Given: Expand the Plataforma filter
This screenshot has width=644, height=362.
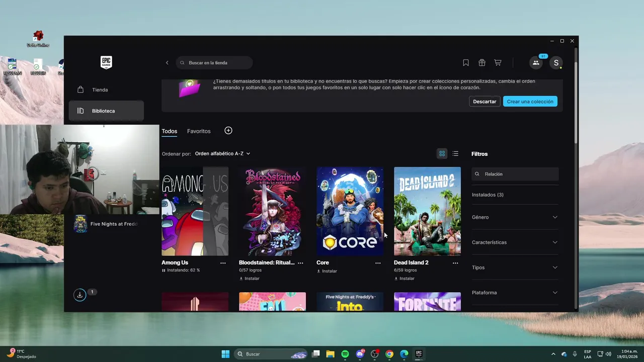Looking at the screenshot, I should coord(515,293).
